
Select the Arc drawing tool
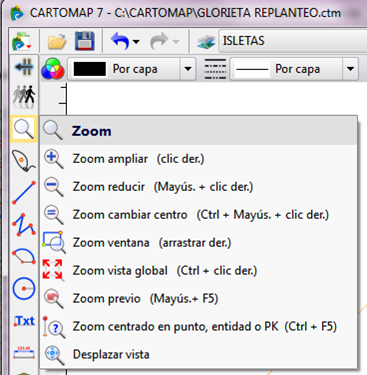click(24, 256)
